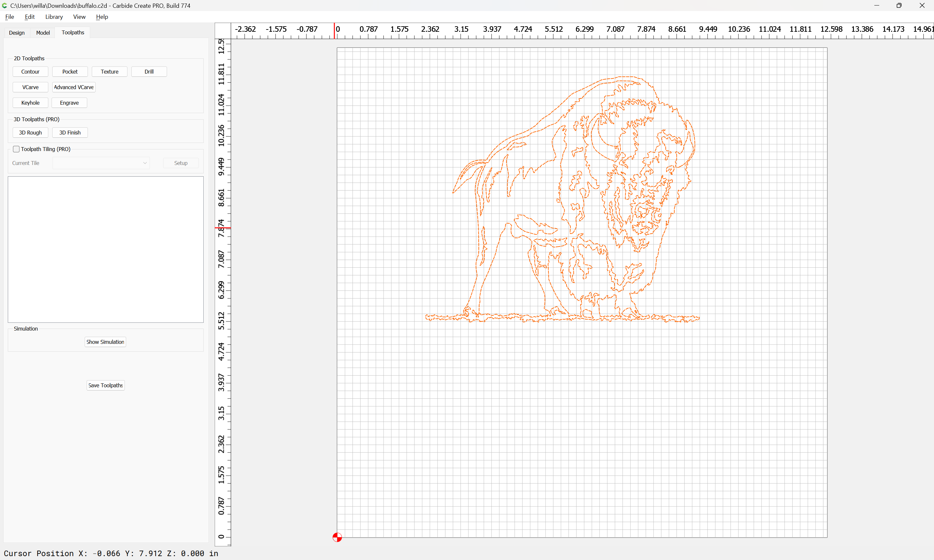Open the File menu
Screen dimensions: 934x560
coord(9,17)
